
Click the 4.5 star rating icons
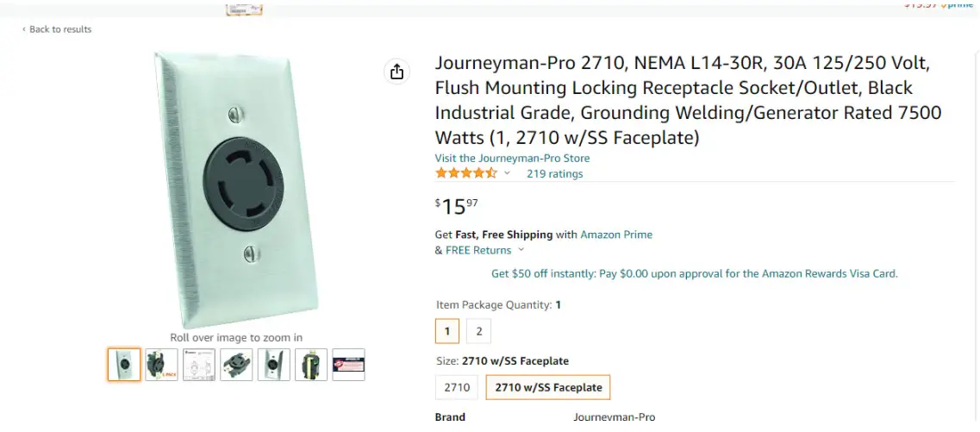click(465, 173)
